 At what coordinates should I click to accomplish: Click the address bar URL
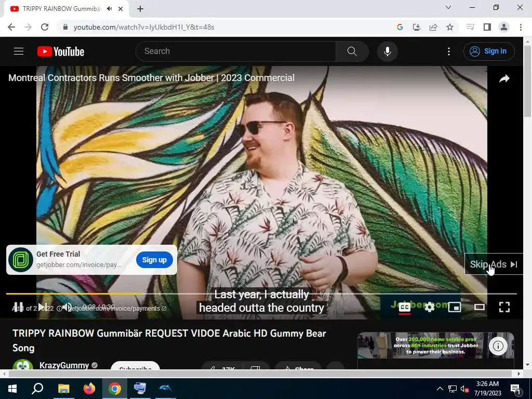pyautogui.click(x=144, y=27)
